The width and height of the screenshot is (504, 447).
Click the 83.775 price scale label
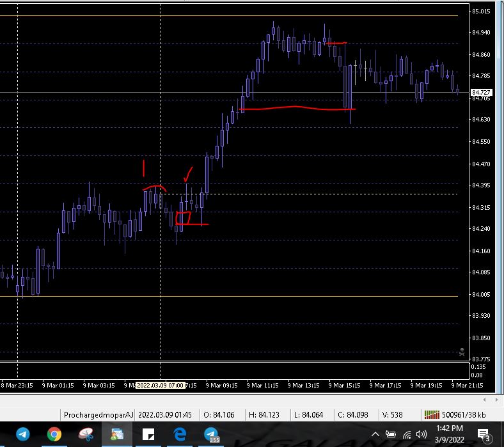click(x=481, y=359)
